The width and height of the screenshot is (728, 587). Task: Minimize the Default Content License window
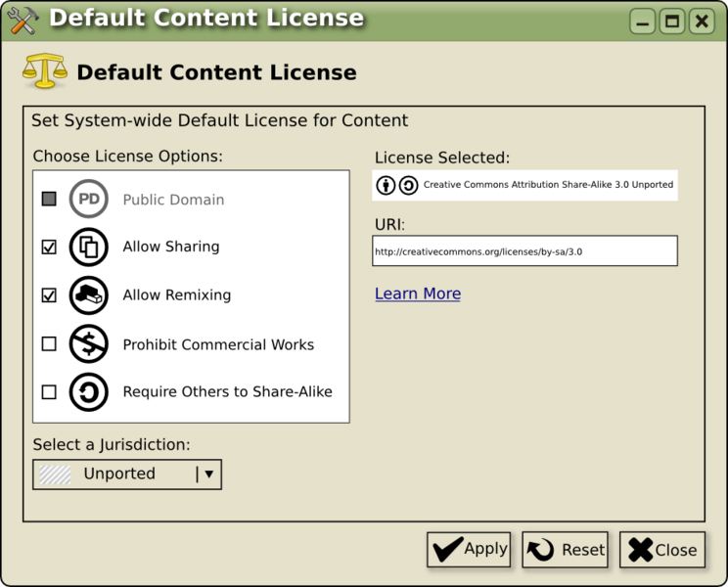[x=643, y=22]
